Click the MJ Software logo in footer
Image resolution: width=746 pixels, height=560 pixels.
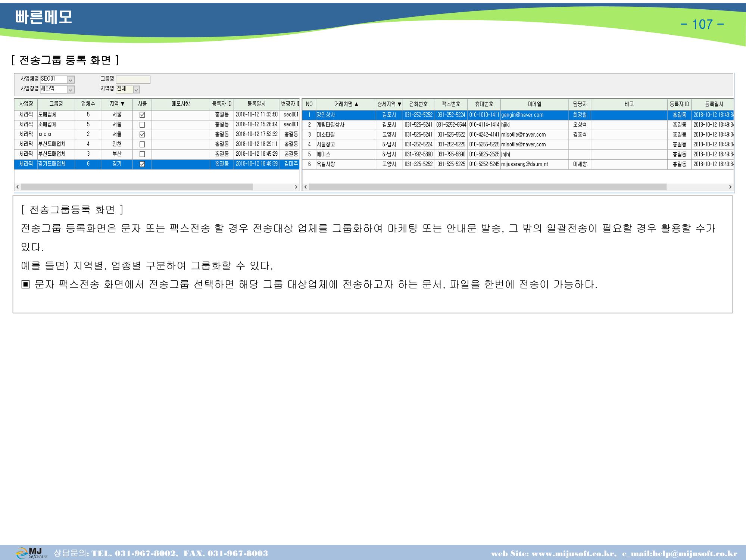31,553
